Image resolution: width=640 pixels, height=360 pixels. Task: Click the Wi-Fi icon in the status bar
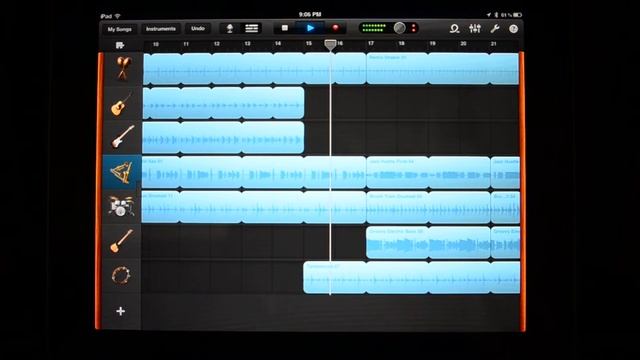click(118, 16)
